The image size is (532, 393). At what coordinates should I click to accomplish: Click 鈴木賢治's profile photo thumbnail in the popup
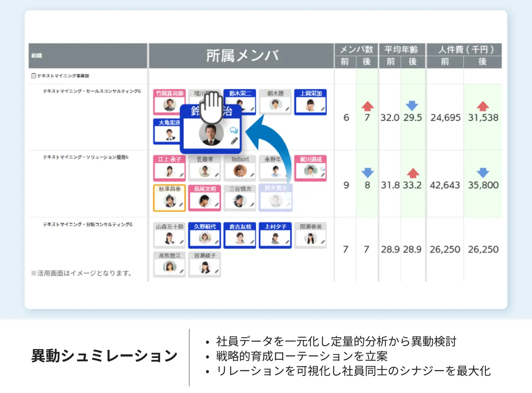click(211, 134)
